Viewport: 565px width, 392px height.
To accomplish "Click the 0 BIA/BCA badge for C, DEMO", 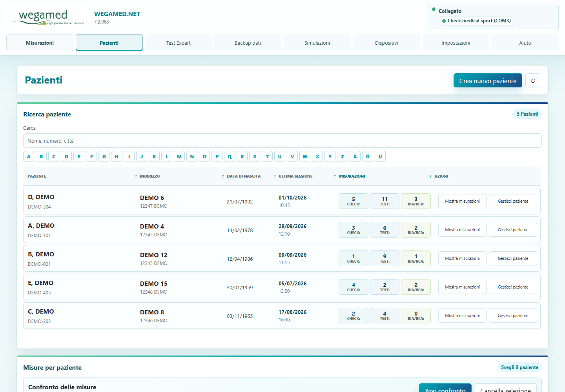I will click(x=416, y=316).
